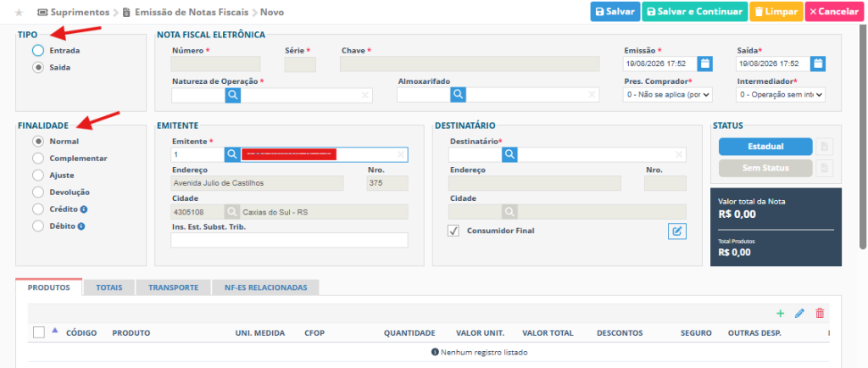This screenshot has width=868, height=368.
Task: Sort products by ascending triangle icon
Action: tap(54, 331)
